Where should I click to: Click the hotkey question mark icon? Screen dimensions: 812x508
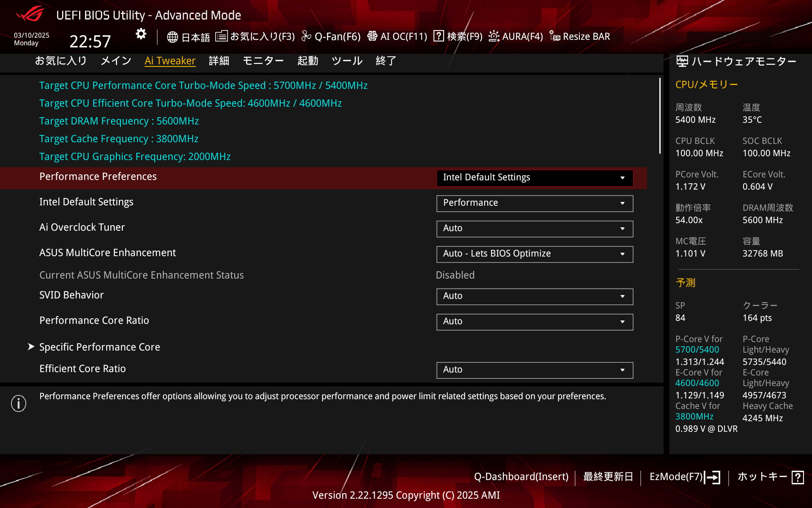point(798,477)
